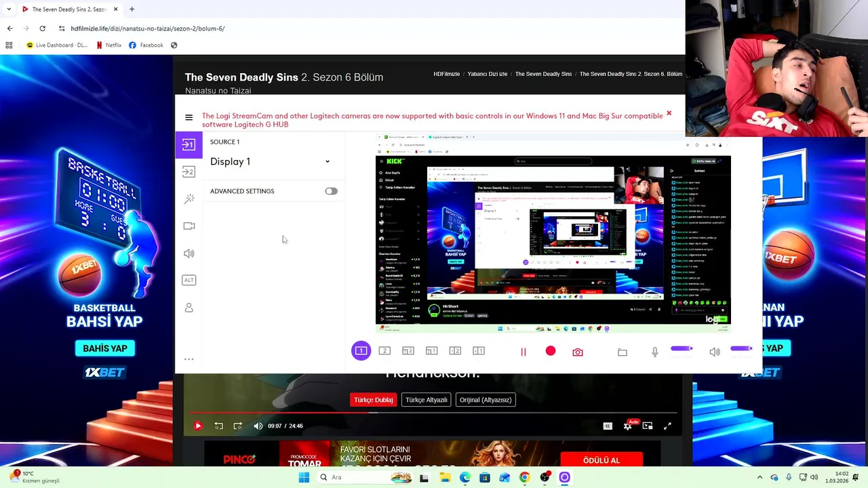Select fourth picture-in-picture layout
Image resolution: width=868 pixels, height=488 pixels.
[431, 351]
